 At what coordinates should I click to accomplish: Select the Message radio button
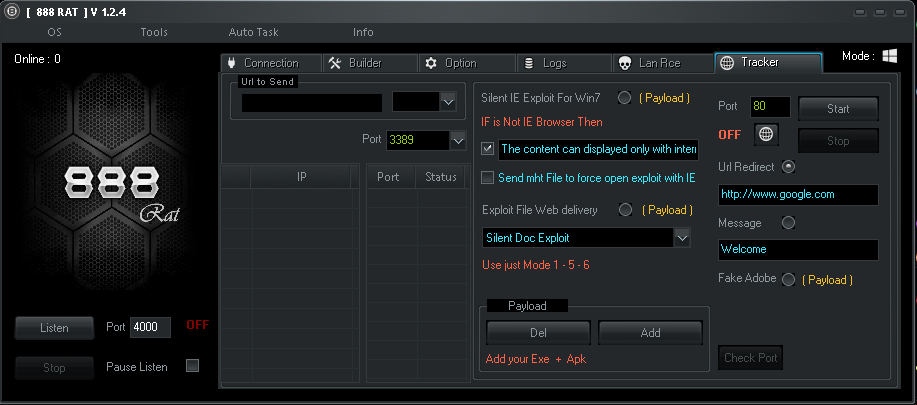tap(788, 223)
